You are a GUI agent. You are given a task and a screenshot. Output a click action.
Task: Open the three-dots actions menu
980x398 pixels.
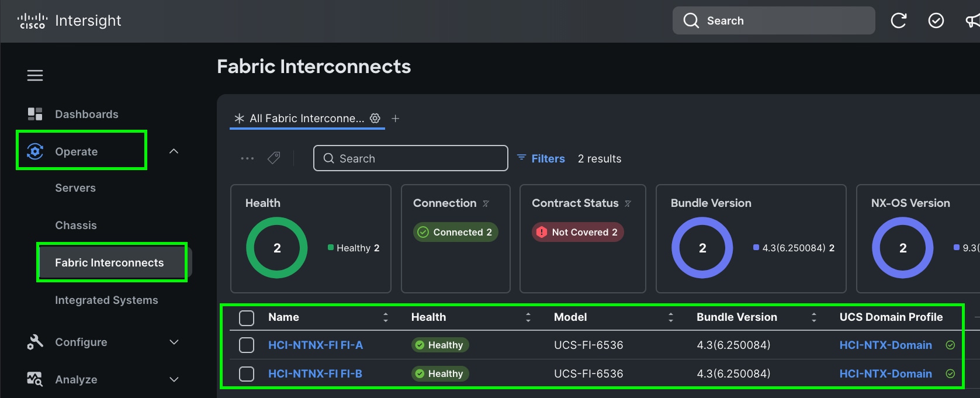pyautogui.click(x=247, y=158)
